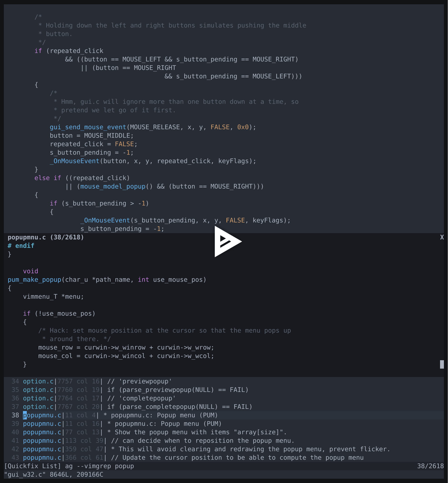Click the 'Hack: set mouse position' comment

165,331
